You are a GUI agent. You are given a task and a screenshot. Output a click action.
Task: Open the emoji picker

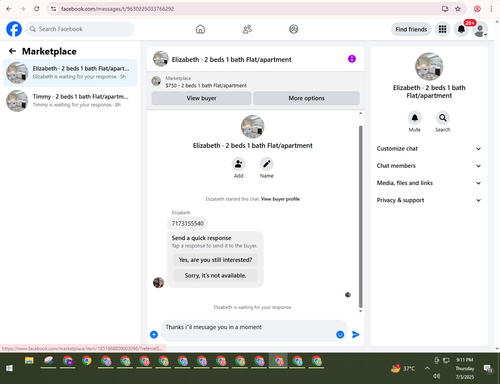(x=340, y=334)
